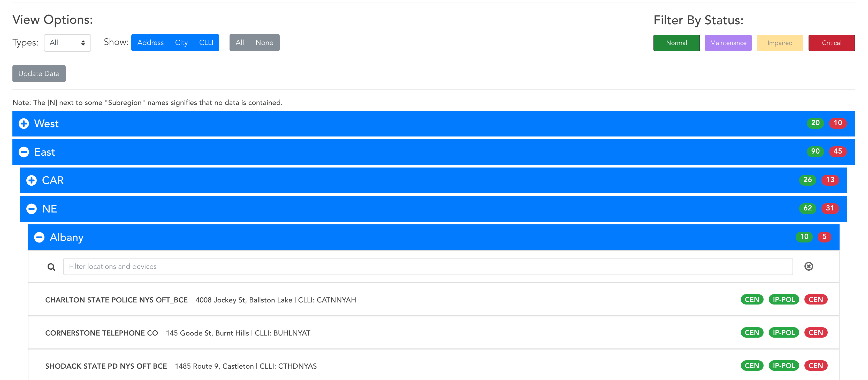Click the red 45 count badge on East
Screen dimensions: 868x380
[837, 151]
